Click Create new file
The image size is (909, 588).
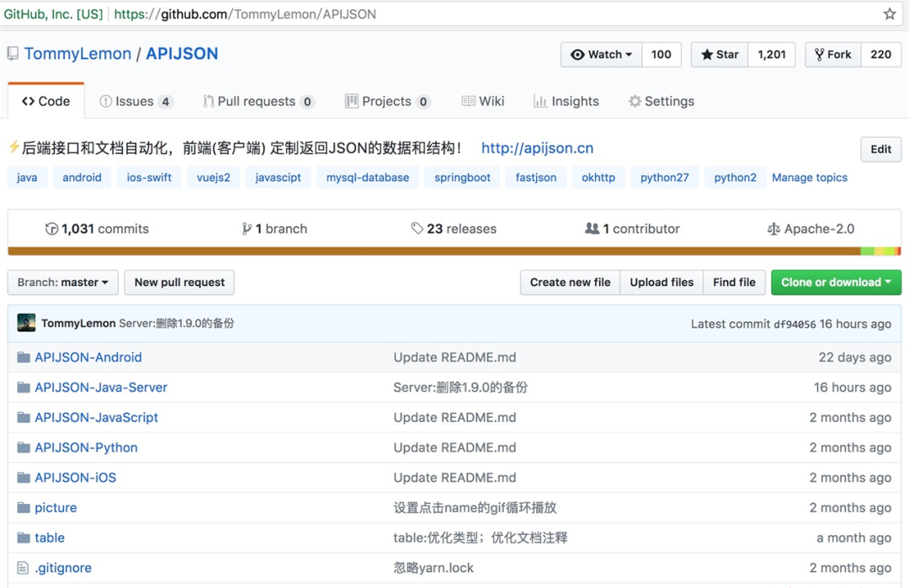click(570, 282)
